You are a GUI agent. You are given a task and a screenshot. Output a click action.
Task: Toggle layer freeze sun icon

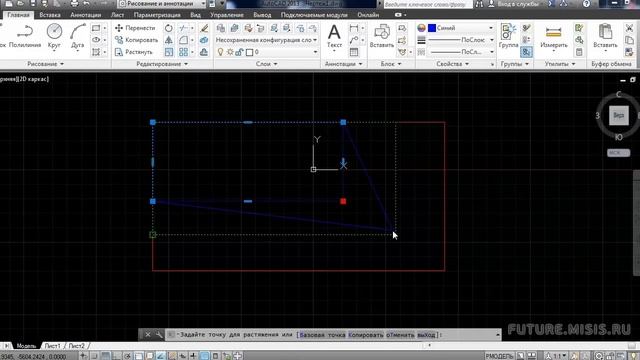(x=230, y=52)
